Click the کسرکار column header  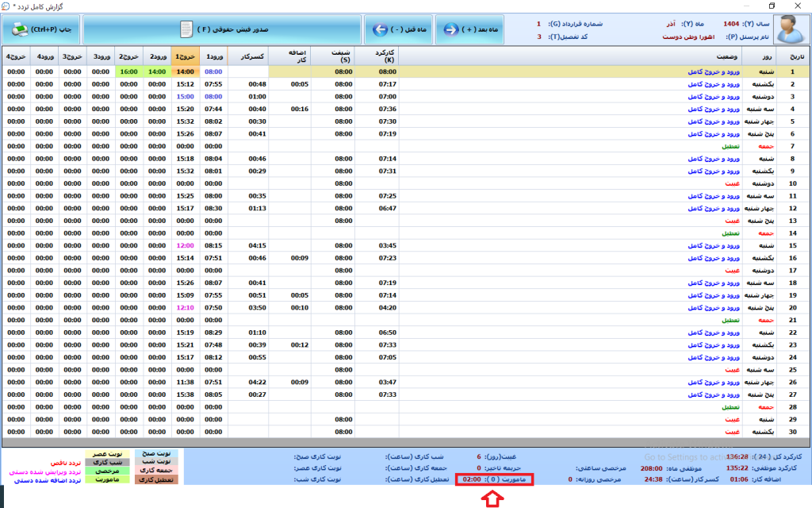[248, 57]
